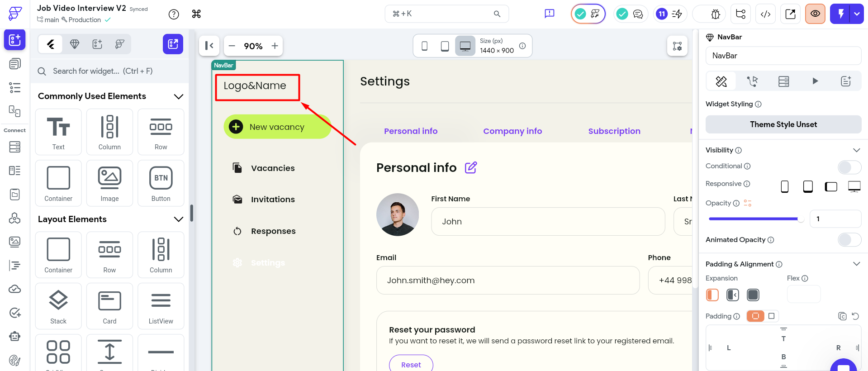Turn on Animated Opacity toggle

coord(849,240)
